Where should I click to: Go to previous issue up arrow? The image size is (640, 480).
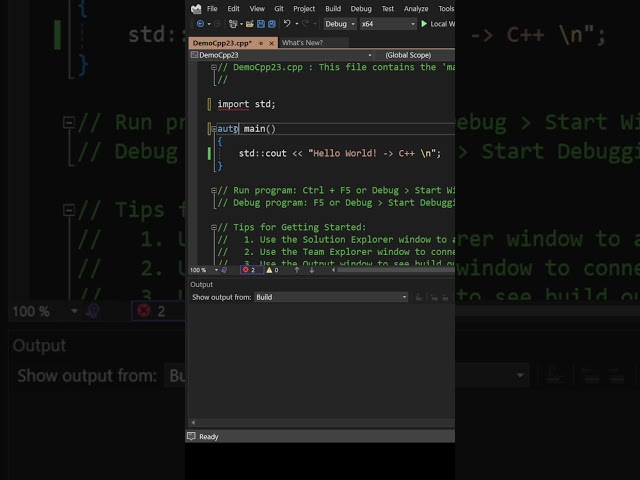pos(297,270)
